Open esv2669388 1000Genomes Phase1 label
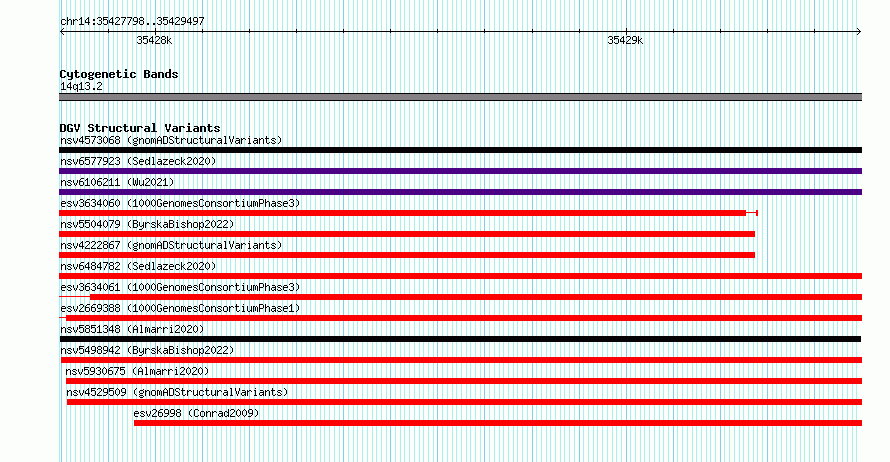Screen dimensions: 890x462 coord(180,308)
